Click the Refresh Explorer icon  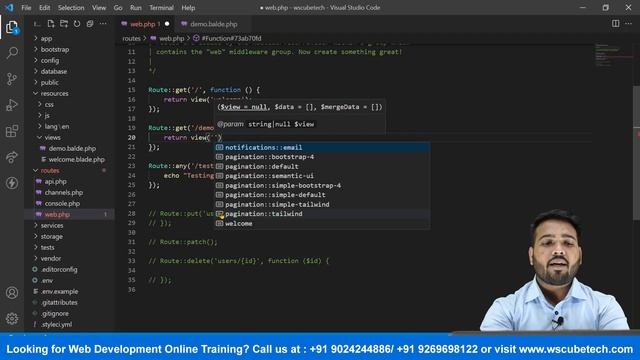(77, 24)
